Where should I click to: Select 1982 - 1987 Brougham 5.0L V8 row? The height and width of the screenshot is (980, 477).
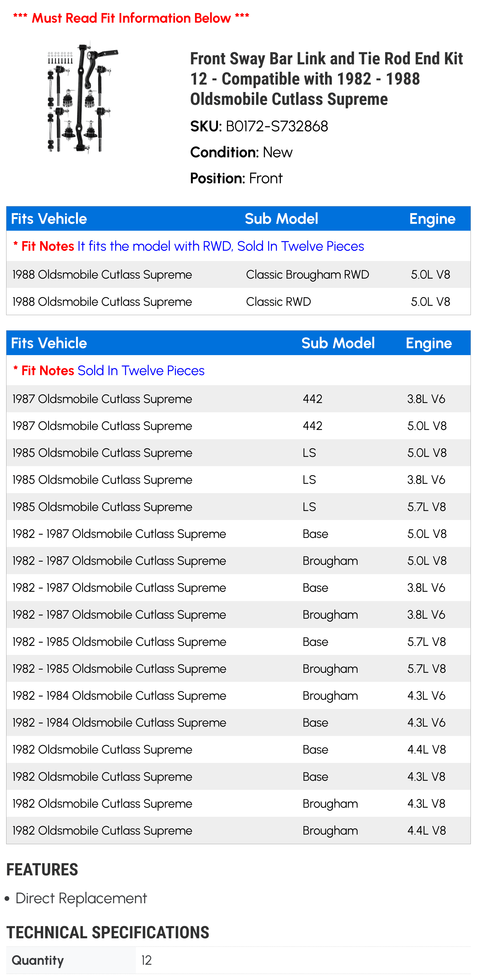click(238, 561)
